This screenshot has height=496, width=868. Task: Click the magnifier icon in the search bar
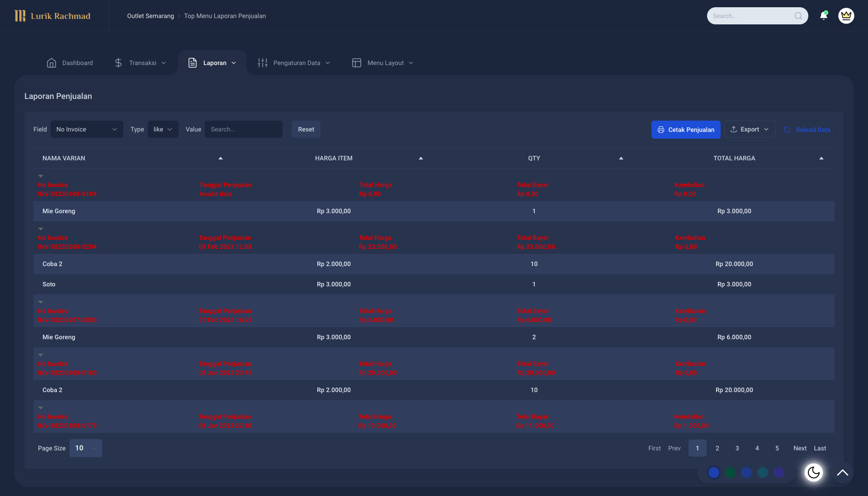coord(798,15)
